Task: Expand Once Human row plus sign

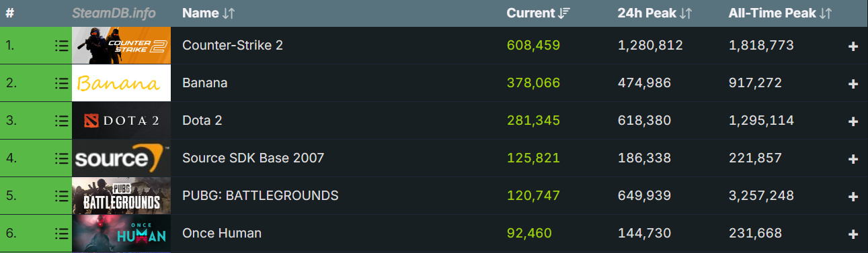Action: (x=853, y=234)
